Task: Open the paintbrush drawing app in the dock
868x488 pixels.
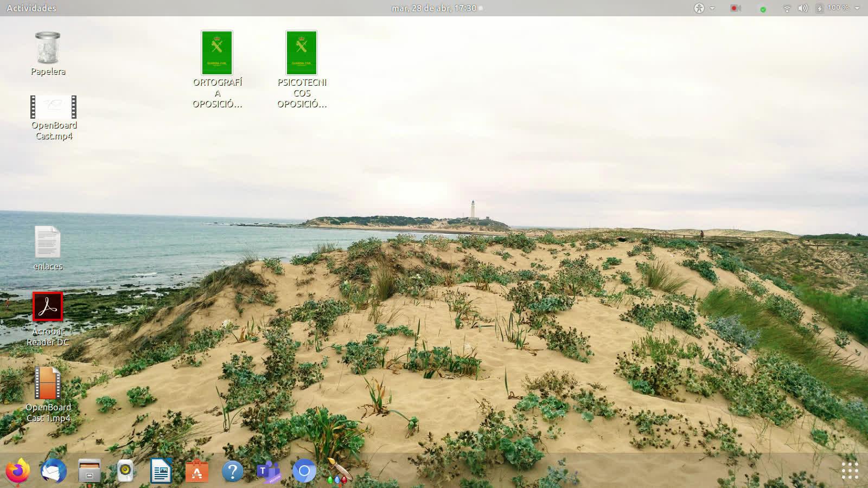Action: click(340, 471)
